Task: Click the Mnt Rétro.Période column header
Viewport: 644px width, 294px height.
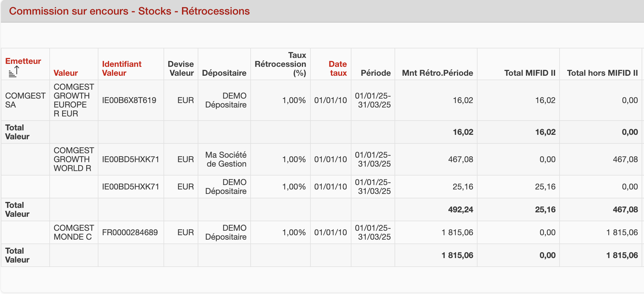Action: click(437, 73)
